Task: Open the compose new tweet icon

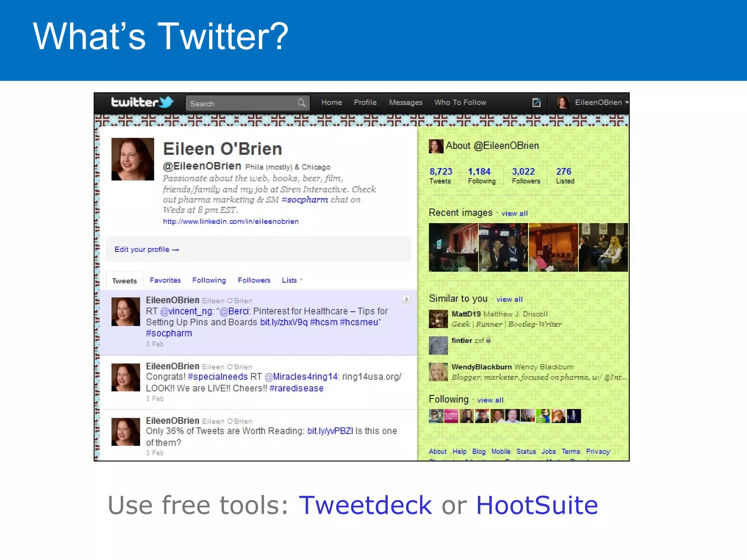Action: (x=536, y=102)
